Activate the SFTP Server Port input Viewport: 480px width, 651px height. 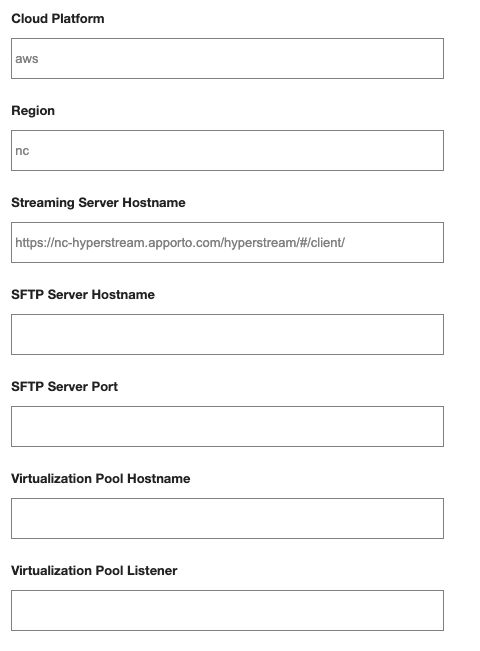tap(227, 426)
